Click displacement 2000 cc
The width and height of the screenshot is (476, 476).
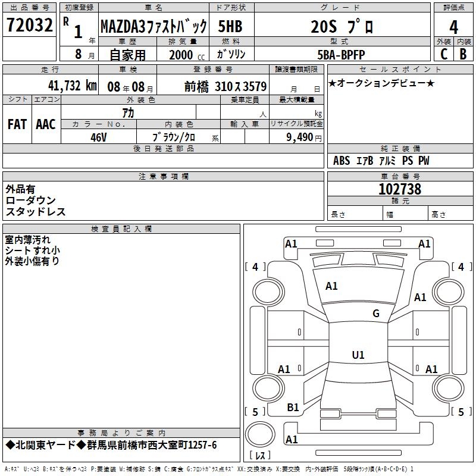[x=187, y=55]
